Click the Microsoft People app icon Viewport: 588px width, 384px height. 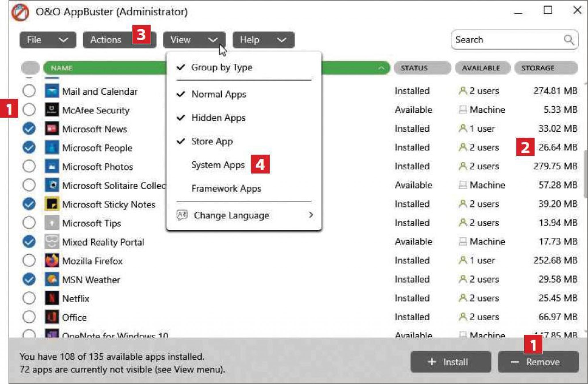[x=52, y=148]
